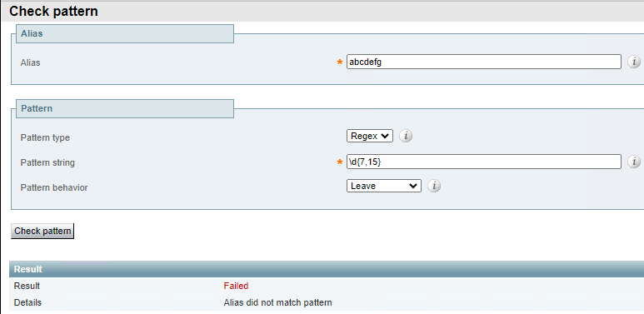Show help info for Pattern behavior

pyautogui.click(x=434, y=186)
